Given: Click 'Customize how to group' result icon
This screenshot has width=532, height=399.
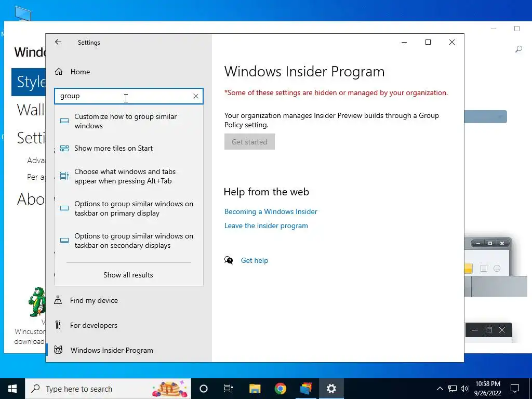Looking at the screenshot, I should point(64,121).
